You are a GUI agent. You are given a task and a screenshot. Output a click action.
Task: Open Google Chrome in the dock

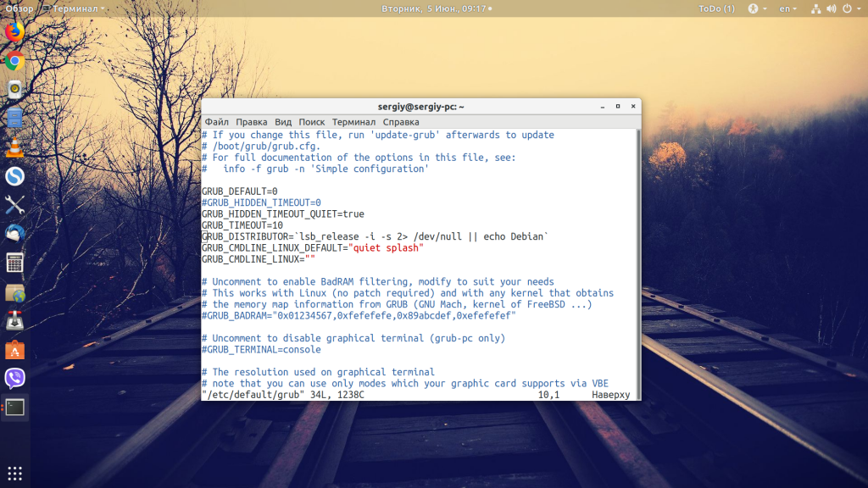pos(13,61)
